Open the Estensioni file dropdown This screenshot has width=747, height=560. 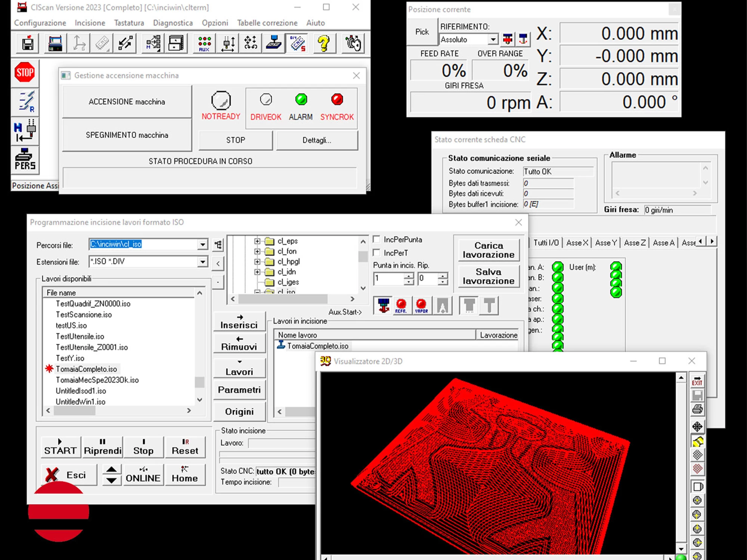click(x=202, y=262)
